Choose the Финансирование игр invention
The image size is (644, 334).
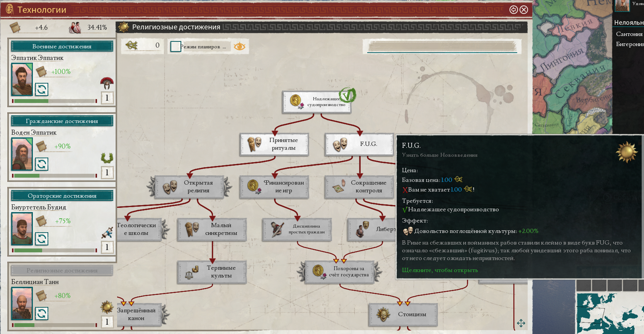pyautogui.click(x=274, y=187)
